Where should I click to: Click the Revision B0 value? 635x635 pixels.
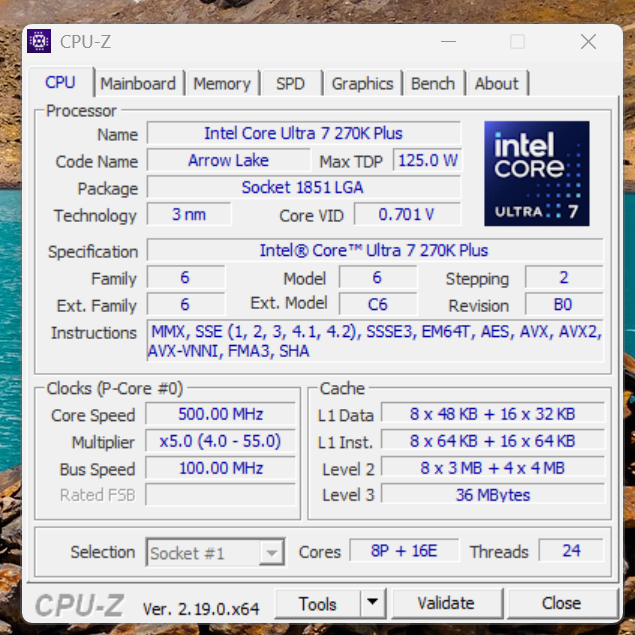click(x=563, y=304)
